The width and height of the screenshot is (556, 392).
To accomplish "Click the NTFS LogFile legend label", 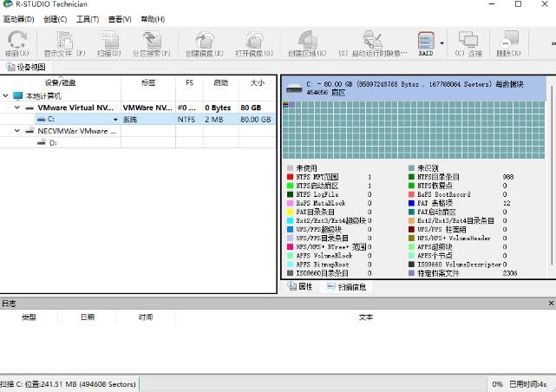I will 317,194.
